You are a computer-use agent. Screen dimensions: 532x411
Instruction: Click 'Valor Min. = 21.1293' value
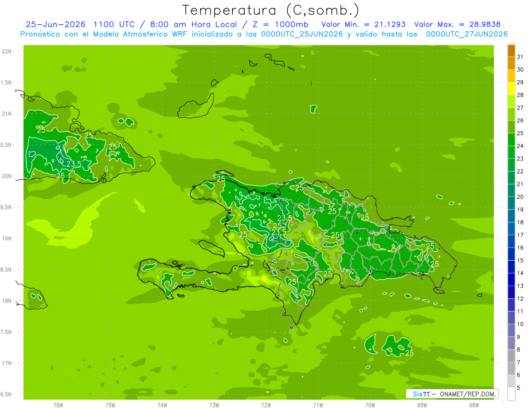364,24
